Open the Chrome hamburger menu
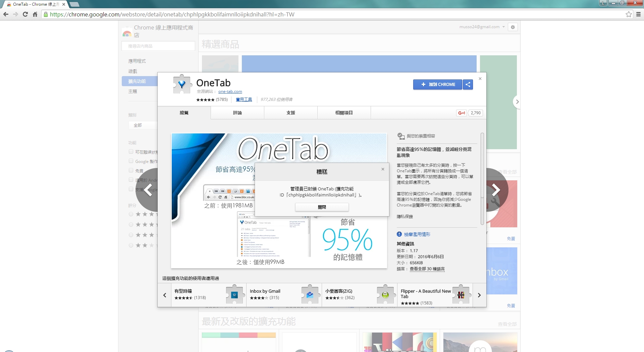Screen dimensions: 644x352 pyautogui.click(x=638, y=14)
